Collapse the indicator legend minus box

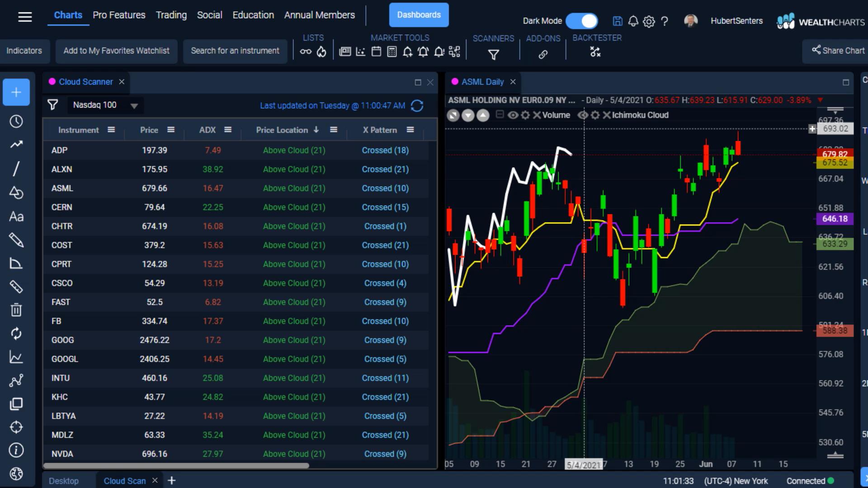500,114
